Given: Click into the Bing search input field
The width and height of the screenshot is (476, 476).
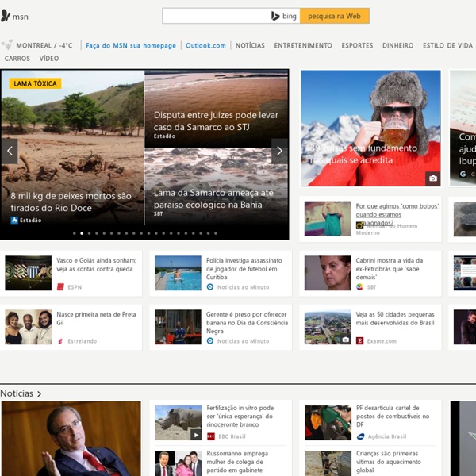Looking at the screenshot, I should (x=214, y=16).
